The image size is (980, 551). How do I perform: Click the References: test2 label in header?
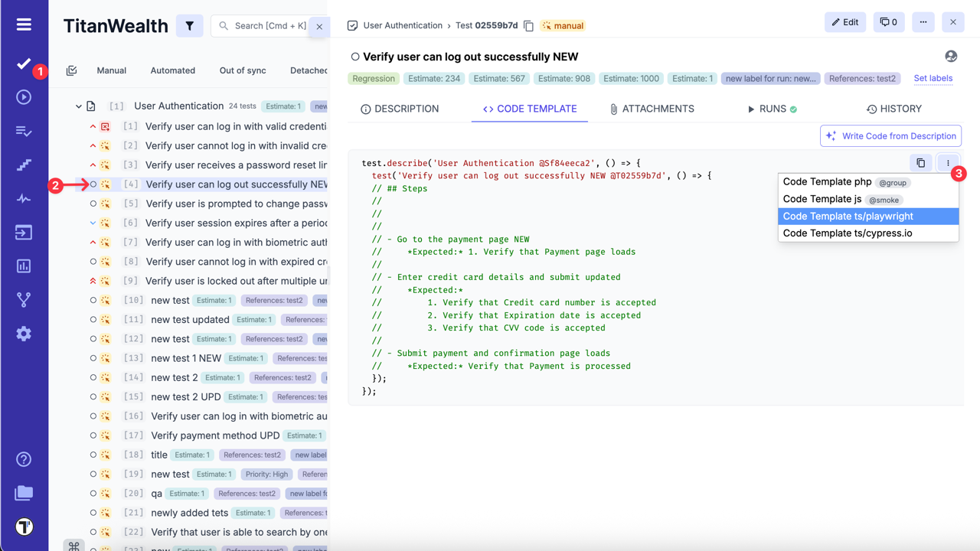(863, 78)
